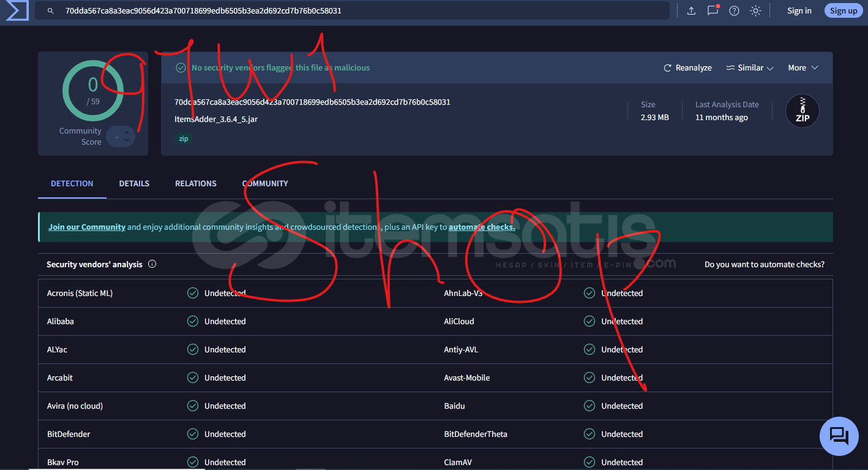
Task: Click the 2.93 MB size value
Action: tap(654, 117)
